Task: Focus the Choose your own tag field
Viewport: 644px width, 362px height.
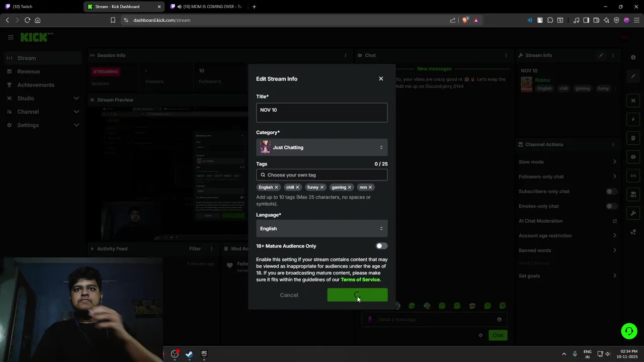Action: [322, 175]
